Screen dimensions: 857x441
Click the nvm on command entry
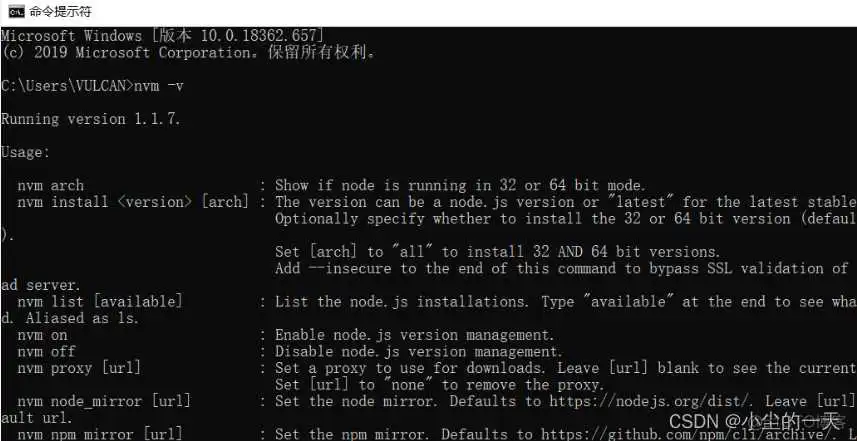coord(42,335)
